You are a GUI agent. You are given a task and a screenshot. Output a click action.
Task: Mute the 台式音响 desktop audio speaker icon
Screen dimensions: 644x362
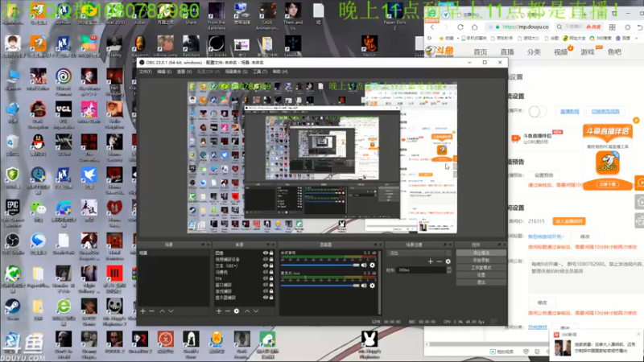pos(364,265)
